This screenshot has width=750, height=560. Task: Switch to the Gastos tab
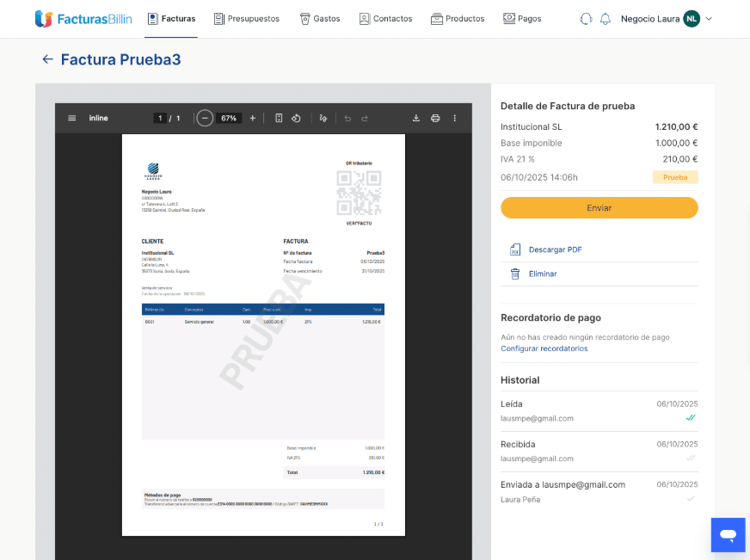click(x=319, y=19)
